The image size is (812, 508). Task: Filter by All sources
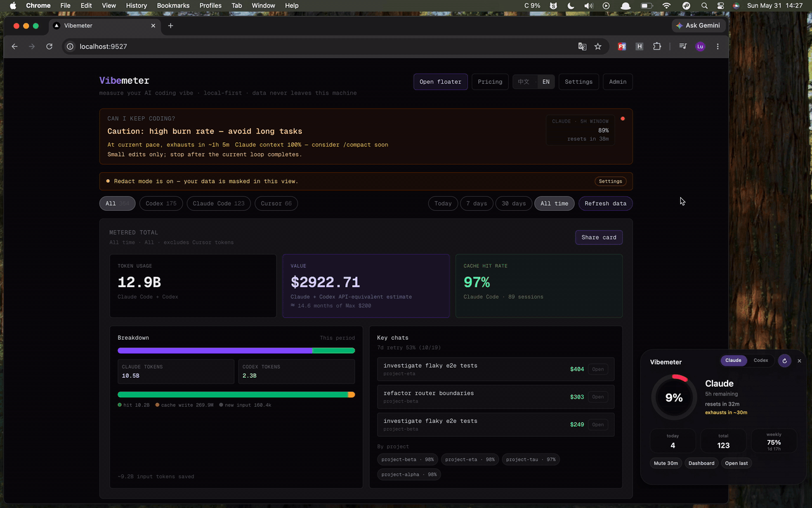117,203
